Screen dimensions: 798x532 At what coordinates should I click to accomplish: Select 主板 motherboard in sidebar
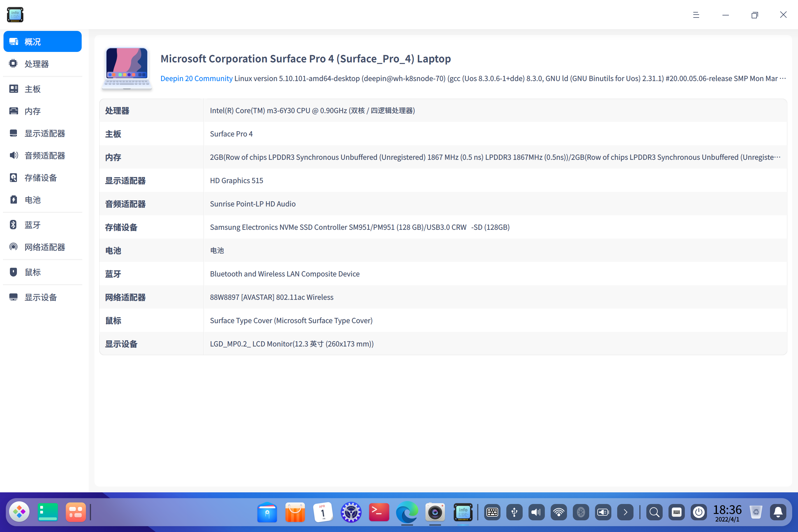tap(33, 89)
